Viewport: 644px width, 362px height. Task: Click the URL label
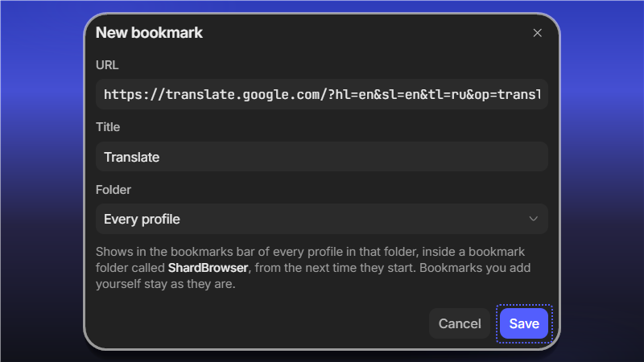(x=107, y=65)
